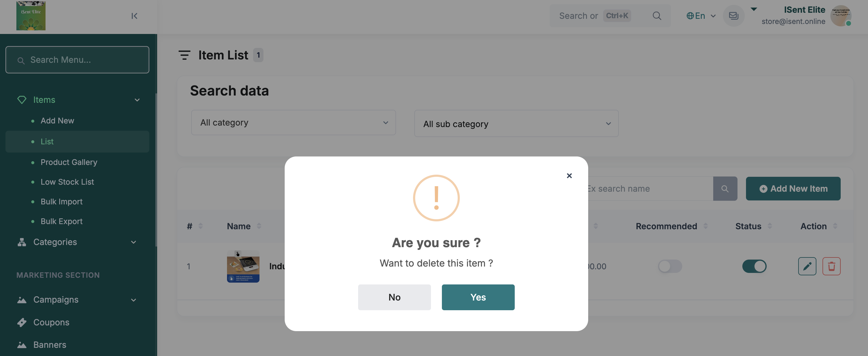Click the red delete trash icon

pos(831,266)
